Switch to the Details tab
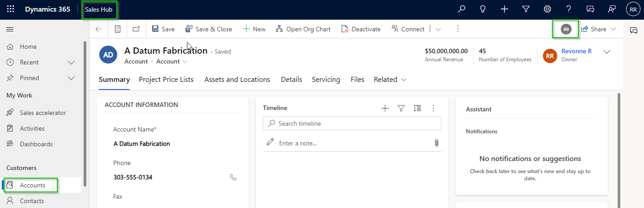This screenshot has width=644, height=208. pyautogui.click(x=292, y=80)
